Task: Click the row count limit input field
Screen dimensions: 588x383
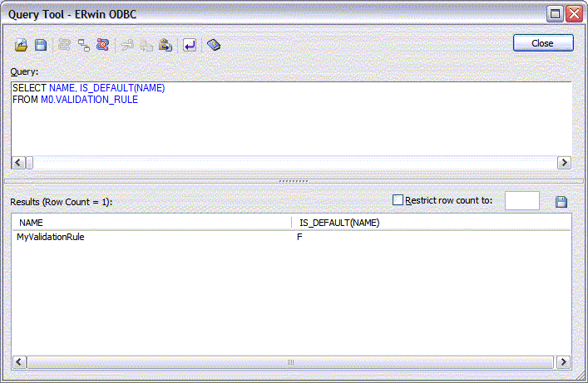Action: pos(522,201)
